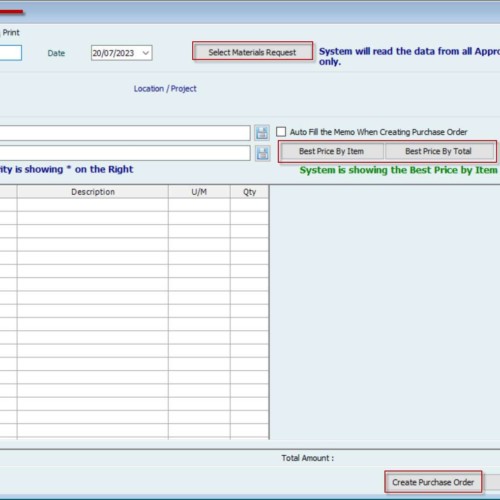This screenshot has width=500, height=500.
Task: Click Select Materials Request button
Action: pos(252,52)
